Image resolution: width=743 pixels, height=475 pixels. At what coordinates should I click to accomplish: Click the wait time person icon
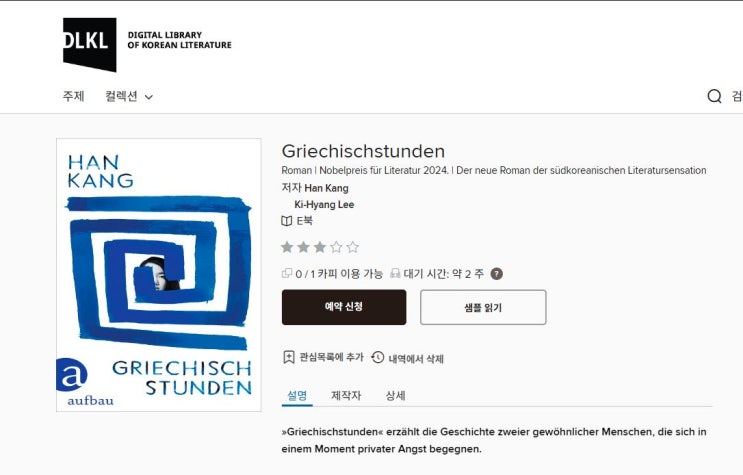coord(395,274)
